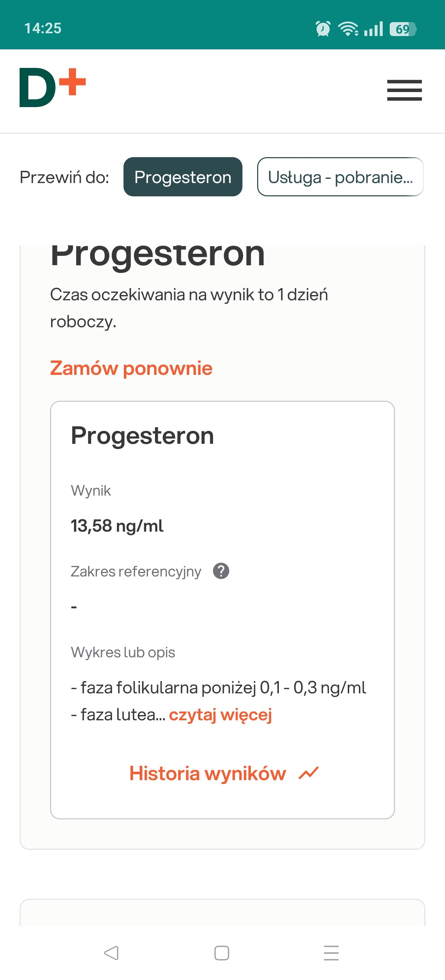Expand description with czytaj więcej

tap(220, 714)
